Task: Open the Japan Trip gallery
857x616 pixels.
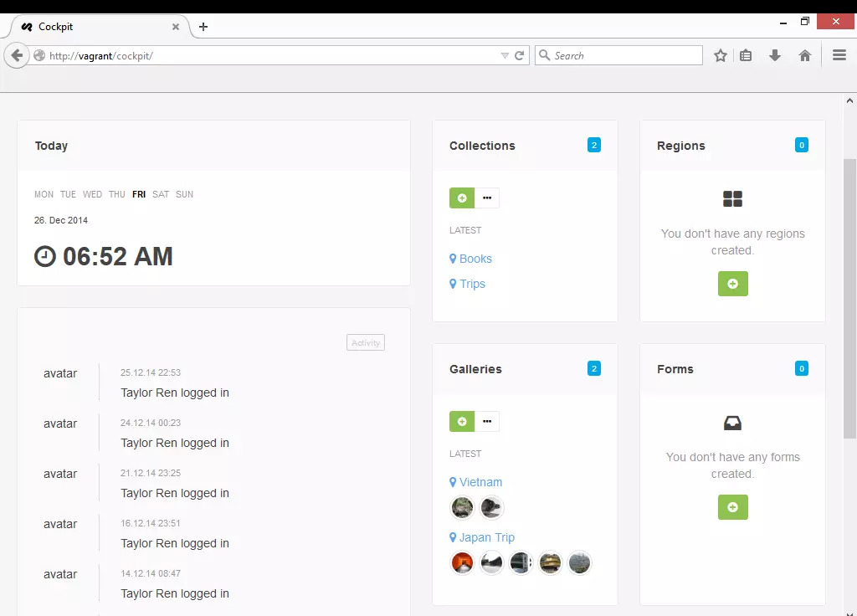Action: tap(486, 536)
